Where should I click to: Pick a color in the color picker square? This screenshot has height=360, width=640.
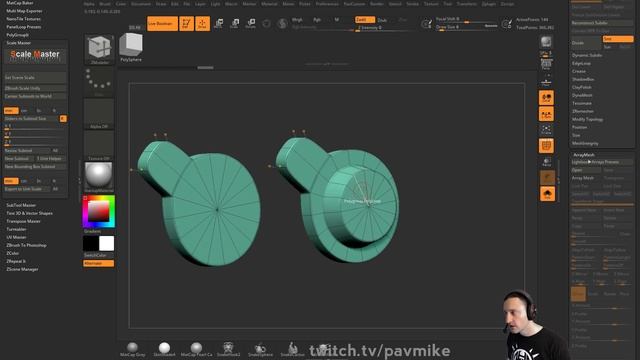pyautogui.click(x=99, y=211)
